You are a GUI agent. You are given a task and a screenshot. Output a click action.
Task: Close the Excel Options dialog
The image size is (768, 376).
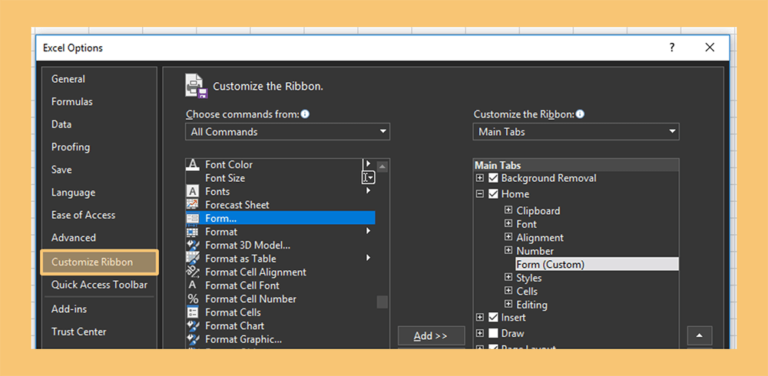pyautogui.click(x=710, y=47)
